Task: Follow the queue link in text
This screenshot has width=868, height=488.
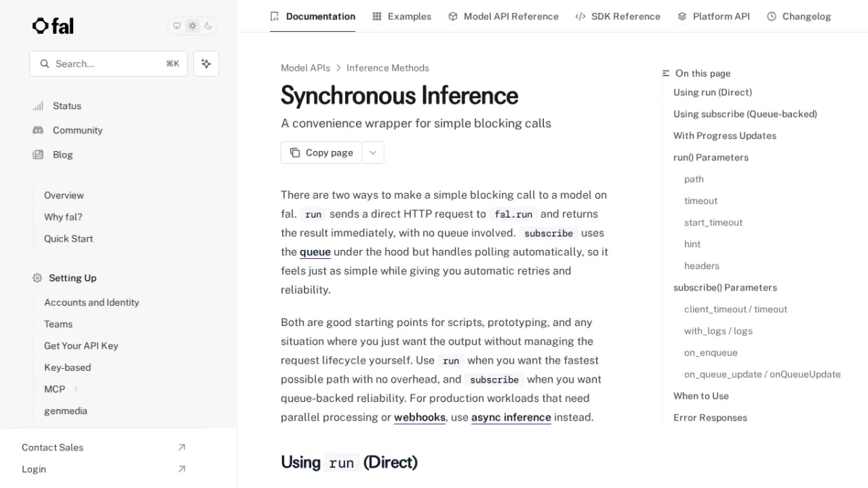Action: point(315,252)
